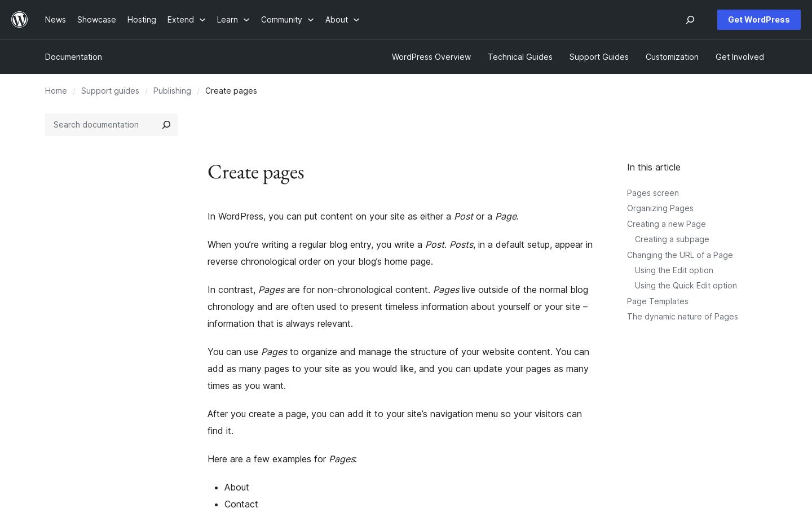The height and width of the screenshot is (508, 812).
Task: Open the site search magnifier icon
Action: (x=690, y=20)
